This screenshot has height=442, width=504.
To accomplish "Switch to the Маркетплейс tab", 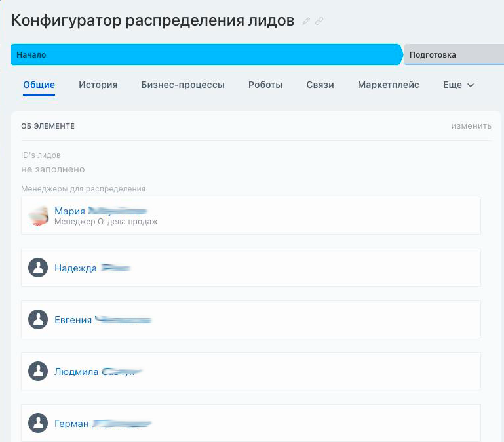I will 388,85.
